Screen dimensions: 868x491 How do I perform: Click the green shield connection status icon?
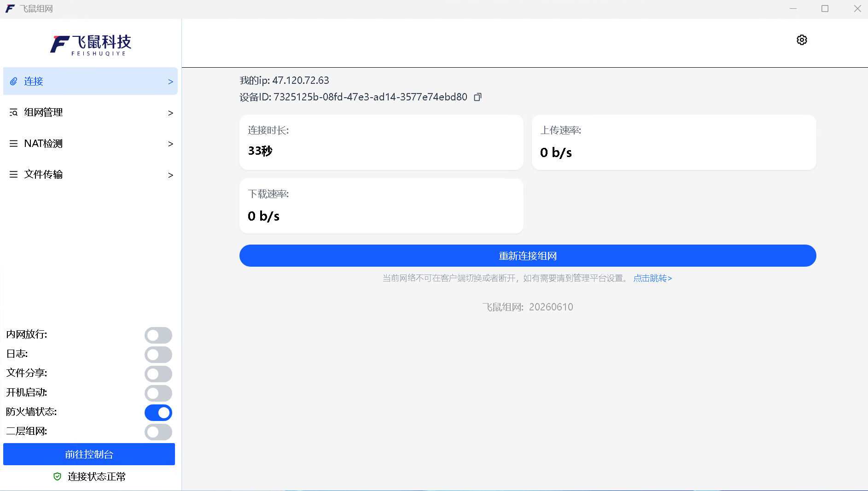58,477
